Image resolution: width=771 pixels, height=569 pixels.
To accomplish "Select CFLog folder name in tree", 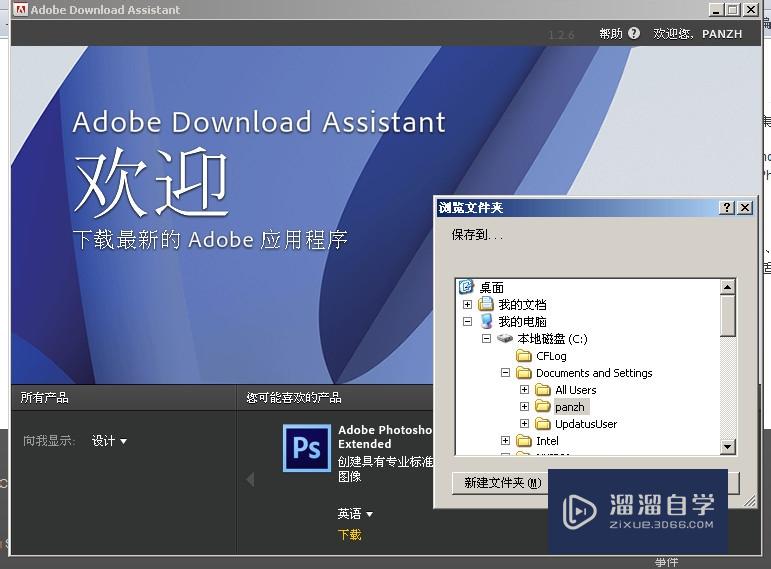I will click(x=551, y=356).
